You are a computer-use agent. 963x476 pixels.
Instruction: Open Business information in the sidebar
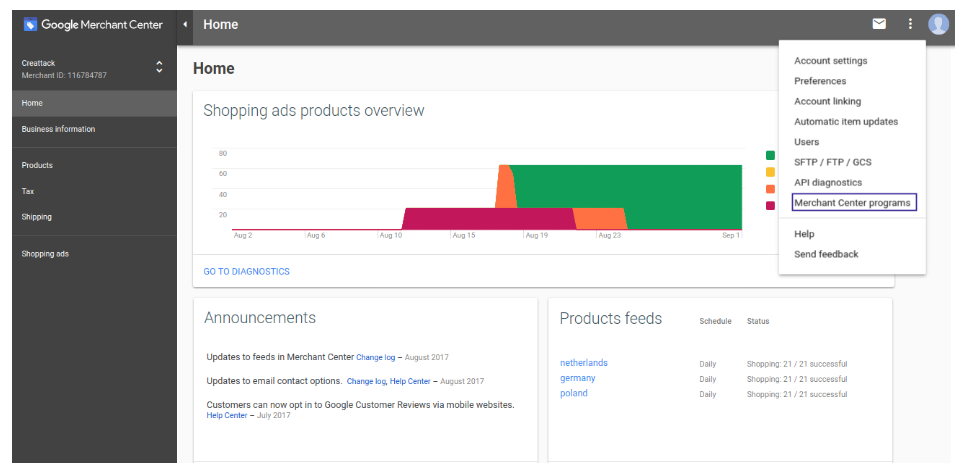(95, 130)
